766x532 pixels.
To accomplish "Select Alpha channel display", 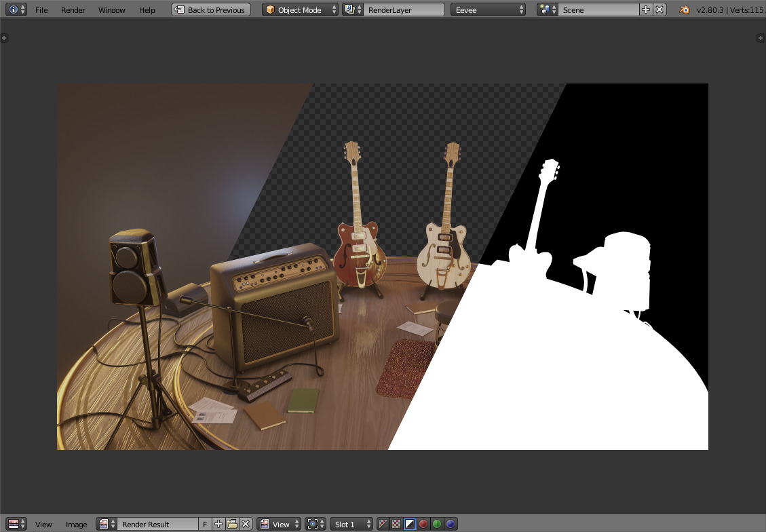I will (x=410, y=524).
